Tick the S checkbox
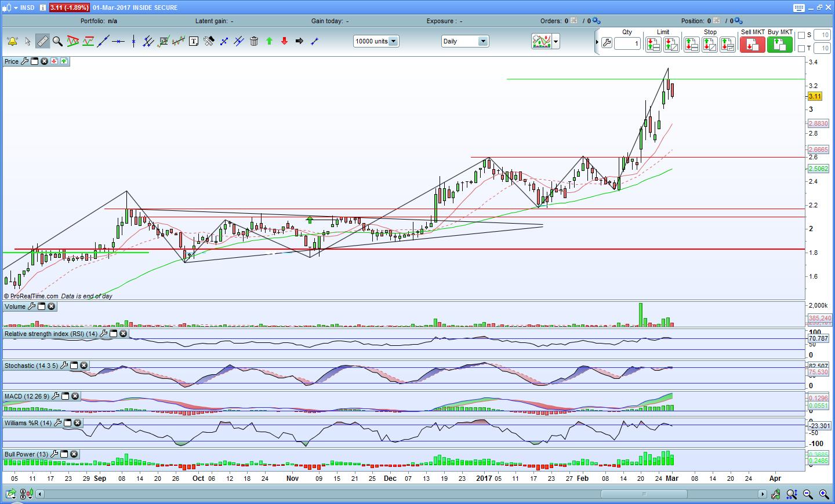This screenshot has width=835, height=504. [x=801, y=35]
